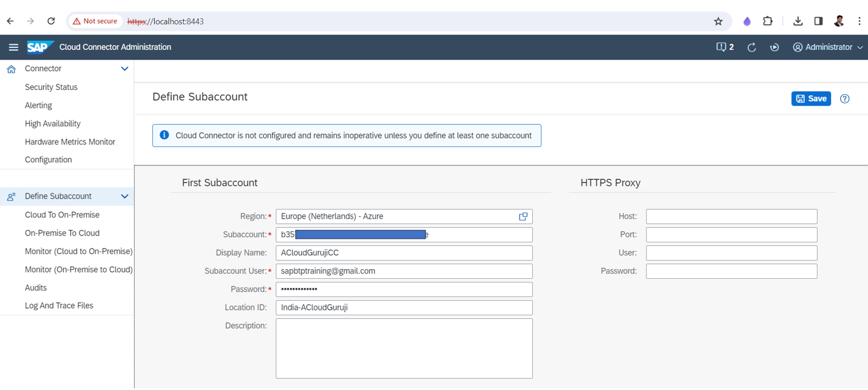Click the restart icon beside Administrator
Viewport: 868px width, 390px height.
(775, 47)
